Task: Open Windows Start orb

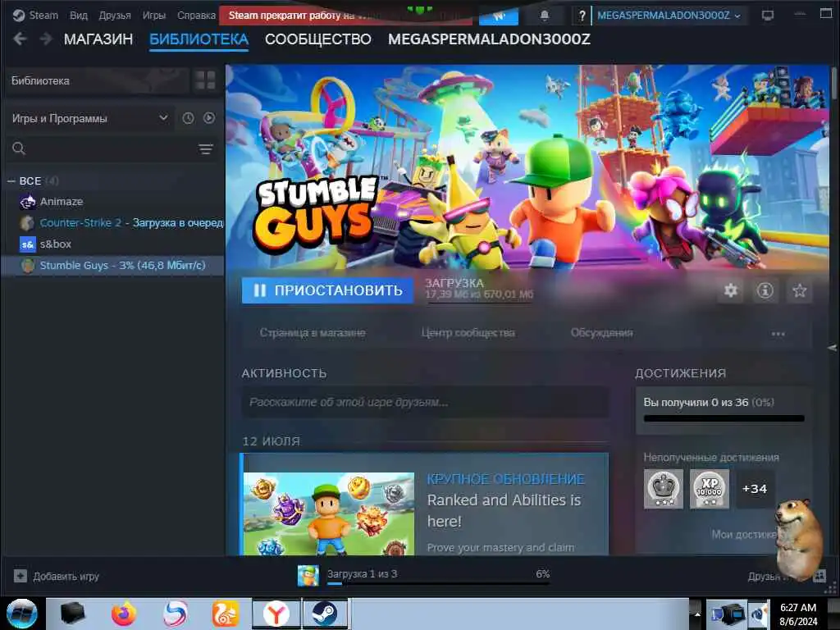Action: pos(21,614)
